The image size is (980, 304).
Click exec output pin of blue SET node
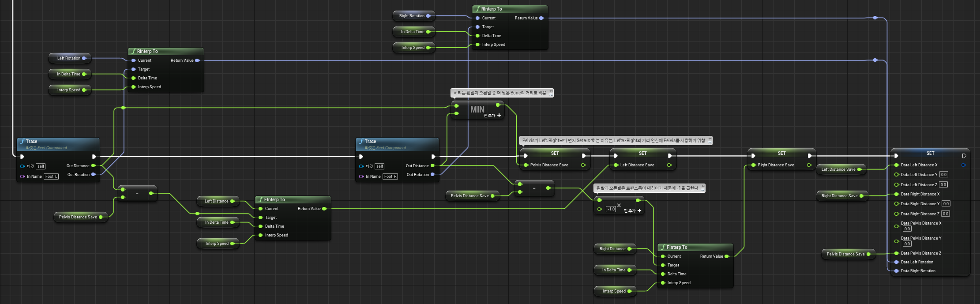click(x=964, y=156)
